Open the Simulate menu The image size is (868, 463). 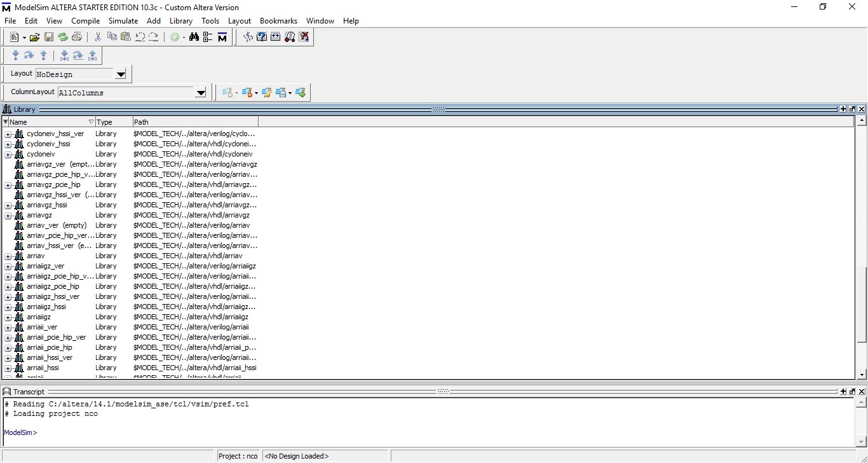123,21
